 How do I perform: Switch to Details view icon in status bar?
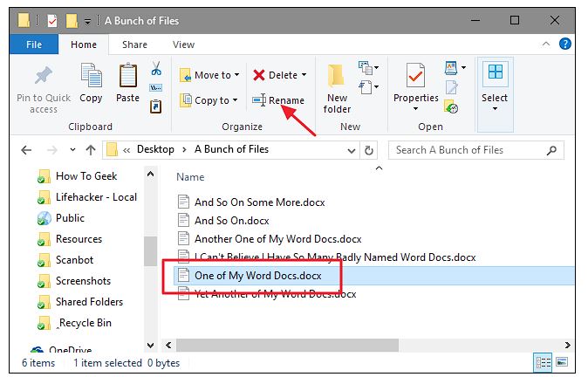pos(543,362)
